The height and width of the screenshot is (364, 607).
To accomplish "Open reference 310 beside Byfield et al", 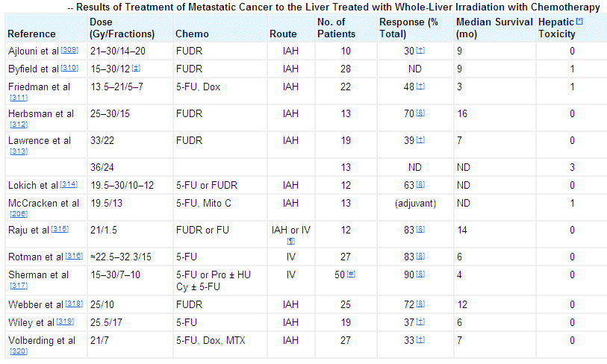I will click(x=69, y=67).
